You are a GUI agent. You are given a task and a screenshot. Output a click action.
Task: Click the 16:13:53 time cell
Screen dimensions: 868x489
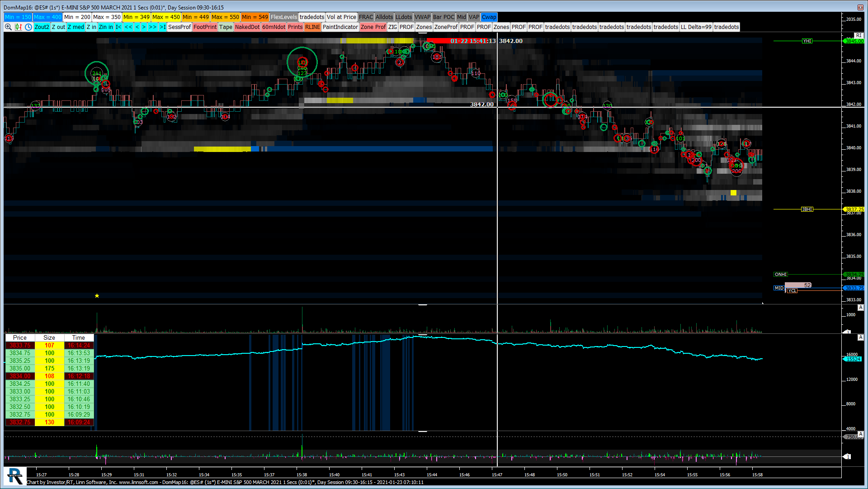(x=79, y=353)
